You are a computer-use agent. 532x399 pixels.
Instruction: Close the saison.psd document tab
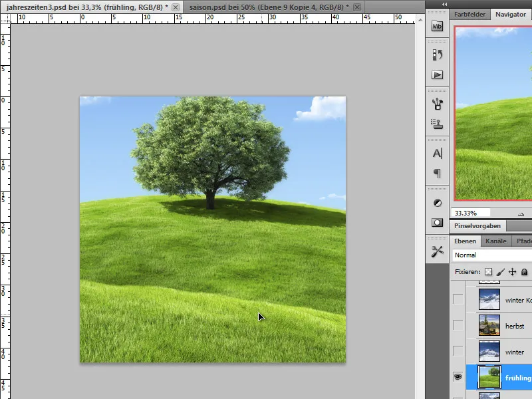(x=357, y=7)
